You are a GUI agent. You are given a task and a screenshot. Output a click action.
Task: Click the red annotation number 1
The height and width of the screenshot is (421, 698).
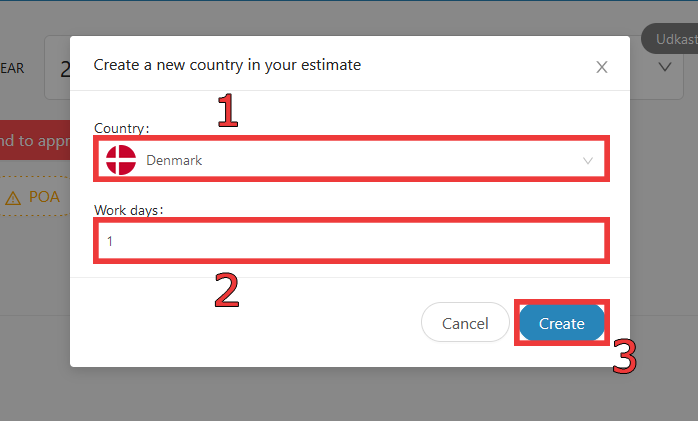coord(227,110)
